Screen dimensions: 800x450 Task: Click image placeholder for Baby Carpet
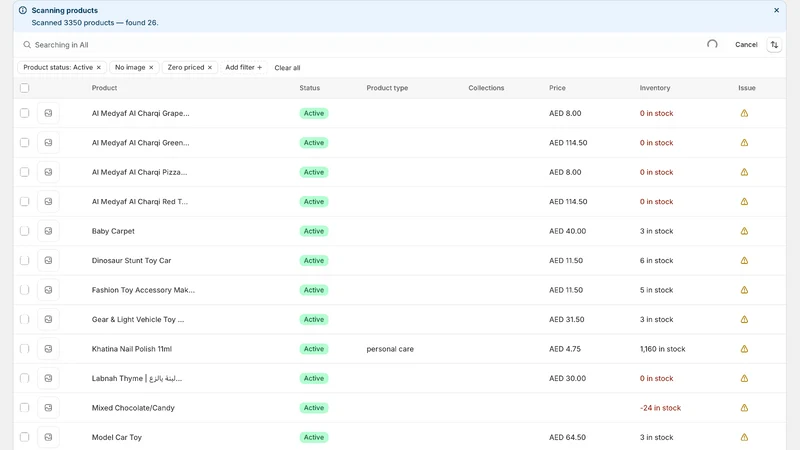coord(48,231)
